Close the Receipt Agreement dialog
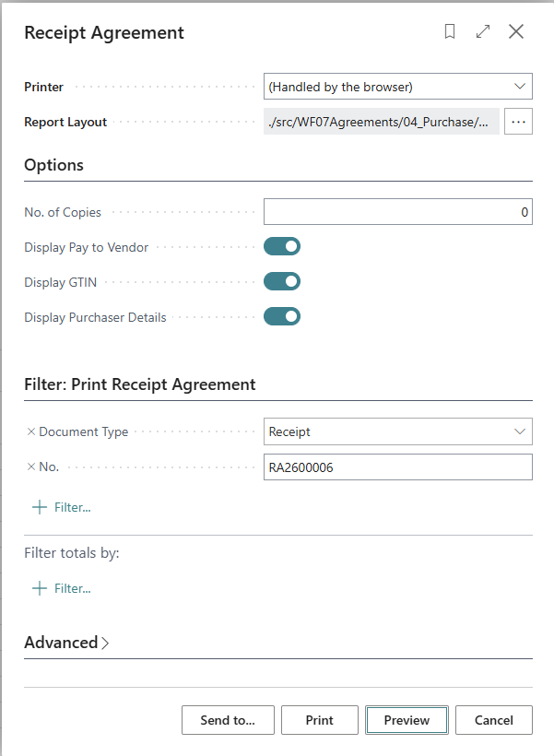Viewport: 554px width, 756px height. click(516, 32)
